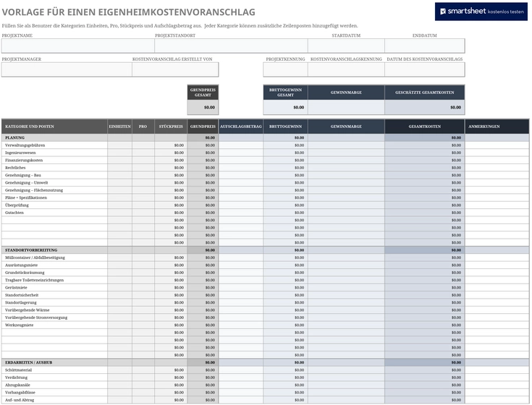Viewport: 532px width, 405px height.
Task: Select the Aufschlagsbetrag column header
Action: 241,127
